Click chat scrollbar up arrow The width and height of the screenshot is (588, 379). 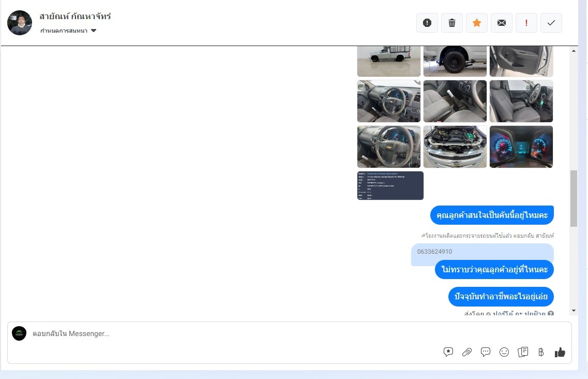(574, 51)
